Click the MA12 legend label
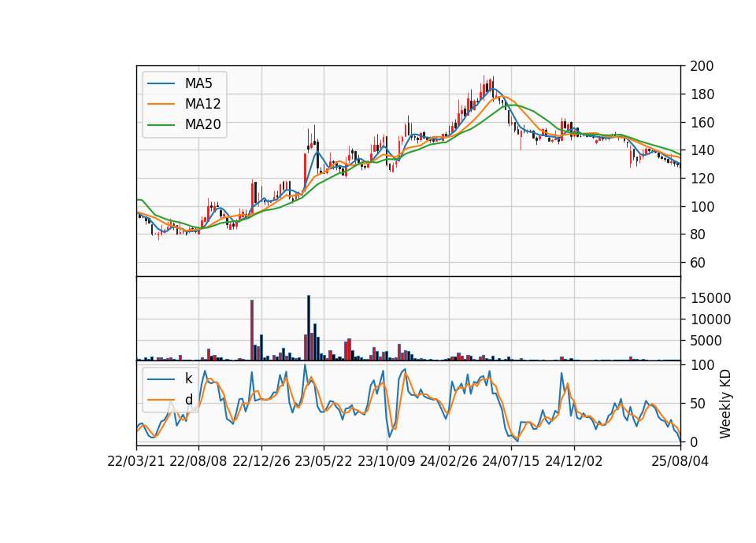756x543 pixels. tap(202, 104)
